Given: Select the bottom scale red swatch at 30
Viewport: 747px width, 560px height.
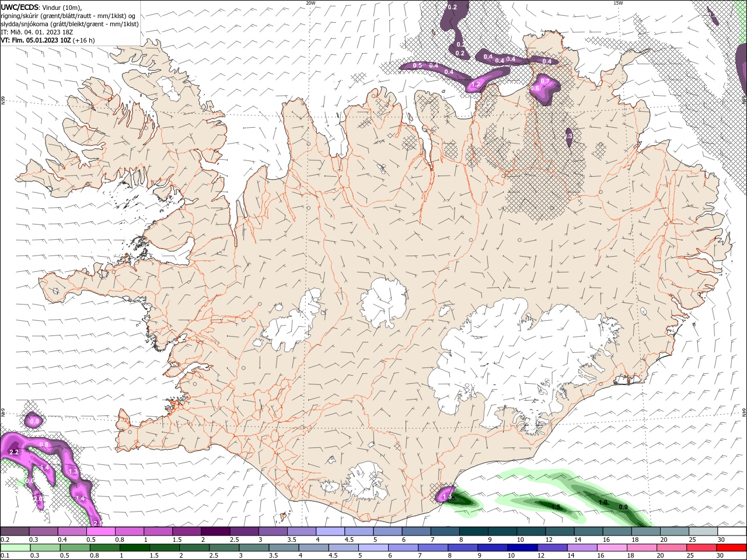Looking at the screenshot, I should [x=732, y=548].
